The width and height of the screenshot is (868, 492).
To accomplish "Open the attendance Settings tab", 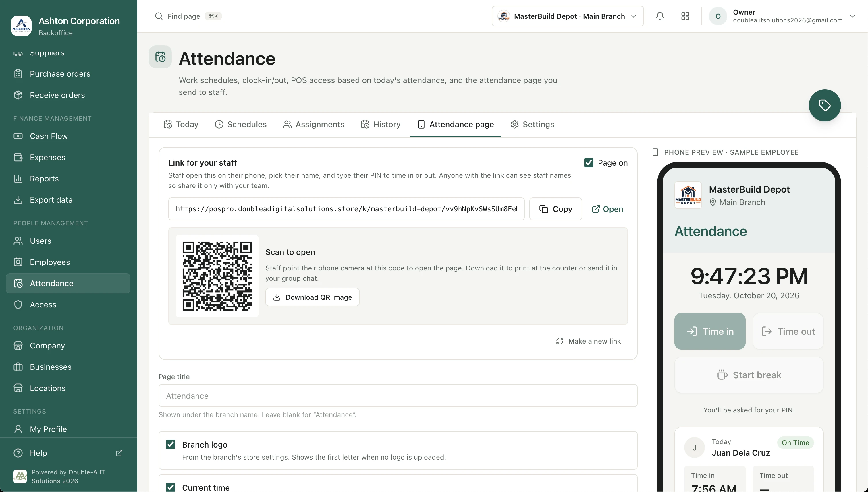I will [x=532, y=124].
